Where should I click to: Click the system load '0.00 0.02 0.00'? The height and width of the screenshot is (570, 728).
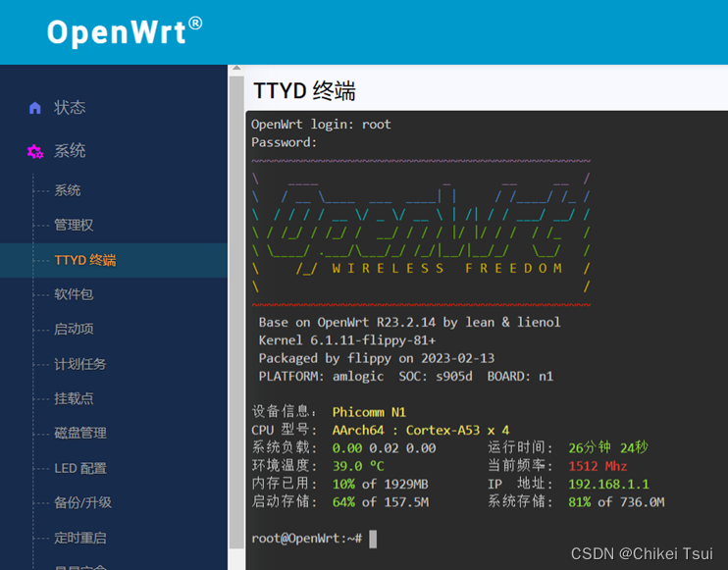click(x=384, y=448)
